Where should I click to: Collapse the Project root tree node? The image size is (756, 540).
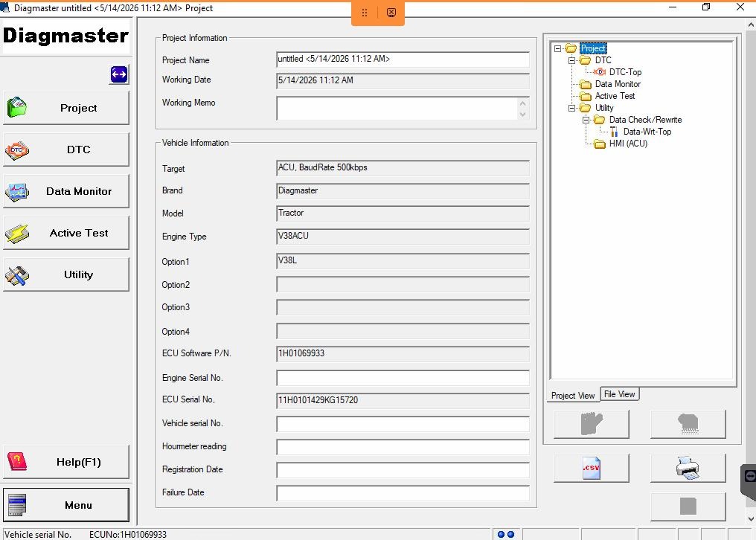click(x=557, y=48)
